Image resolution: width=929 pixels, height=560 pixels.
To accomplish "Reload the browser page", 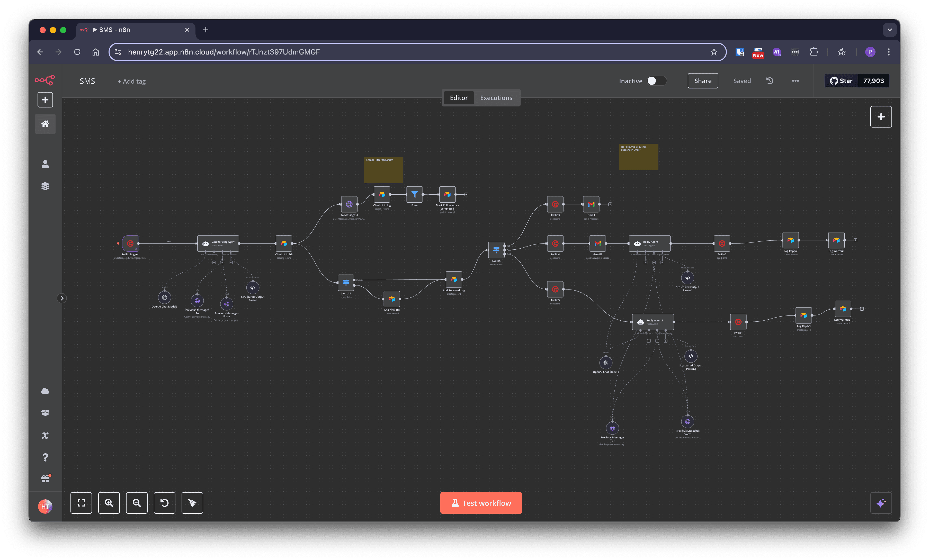I will pyautogui.click(x=77, y=52).
